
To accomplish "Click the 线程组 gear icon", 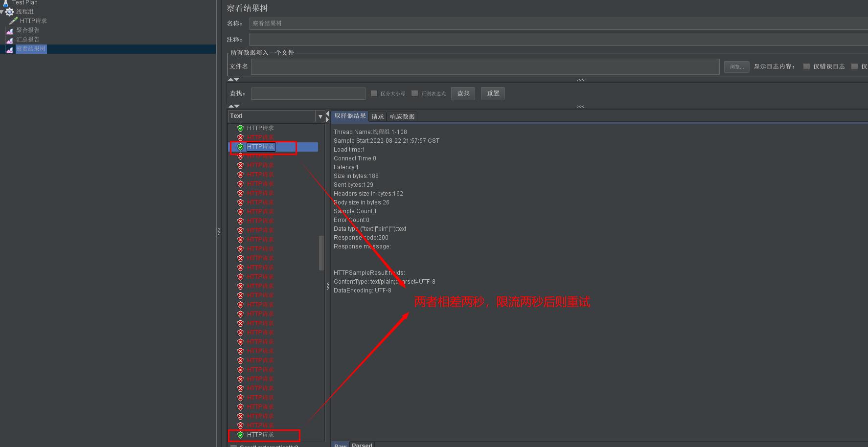I will 9,12.
